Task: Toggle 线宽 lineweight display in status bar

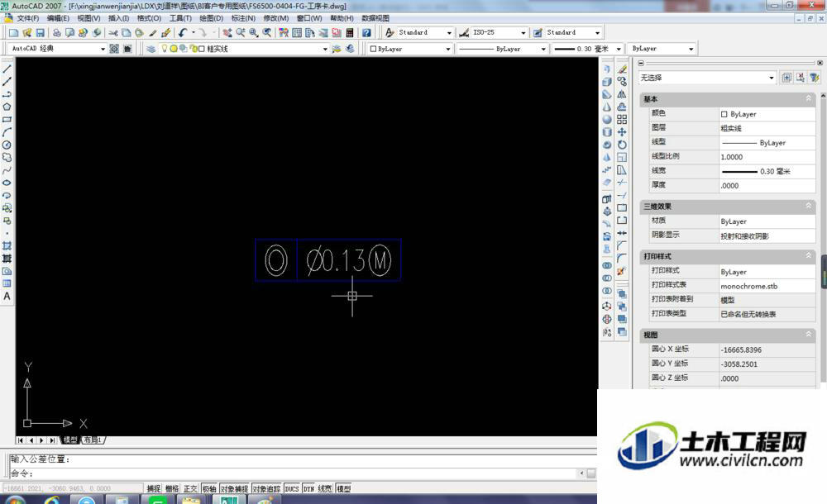Action: pos(325,488)
